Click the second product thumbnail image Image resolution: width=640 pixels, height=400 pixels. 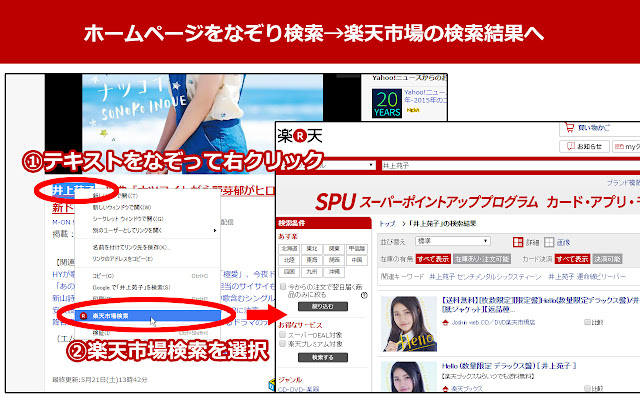coord(409,376)
